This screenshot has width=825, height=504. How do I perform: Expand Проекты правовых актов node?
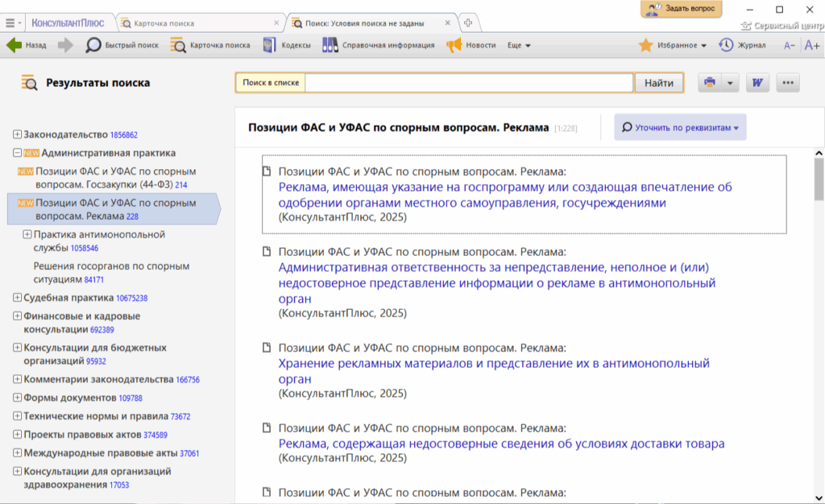(17, 435)
